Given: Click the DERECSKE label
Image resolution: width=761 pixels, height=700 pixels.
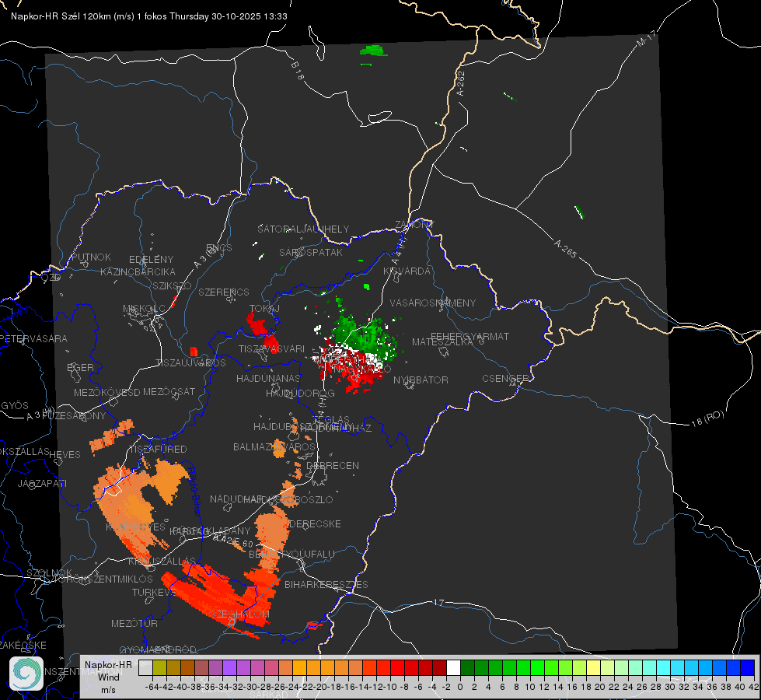Looking at the screenshot, I should point(315,523).
